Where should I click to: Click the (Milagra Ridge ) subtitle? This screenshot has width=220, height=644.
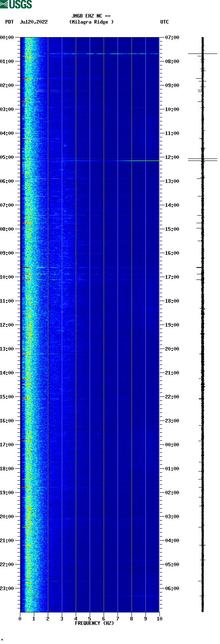coord(91,22)
